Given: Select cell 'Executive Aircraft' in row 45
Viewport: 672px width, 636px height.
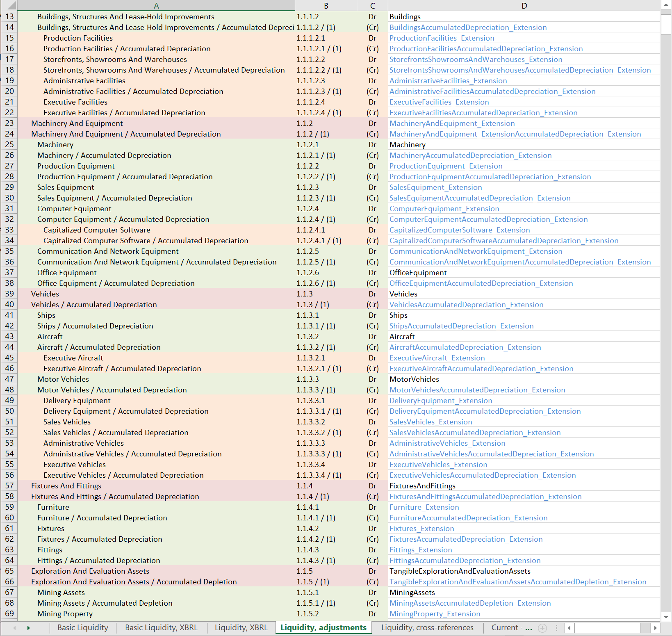Looking at the screenshot, I should 156,358.
